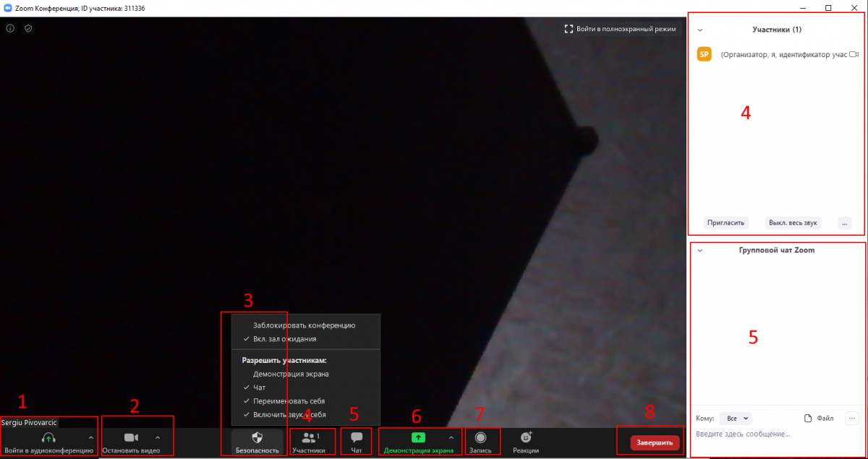
Task: Click the Stop Video camera icon
Action: click(x=131, y=437)
